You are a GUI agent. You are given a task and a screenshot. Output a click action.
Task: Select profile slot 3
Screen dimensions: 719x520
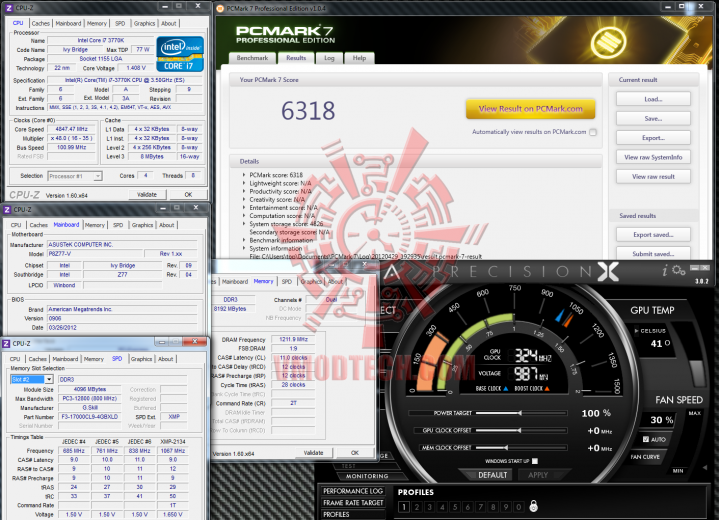point(430,507)
